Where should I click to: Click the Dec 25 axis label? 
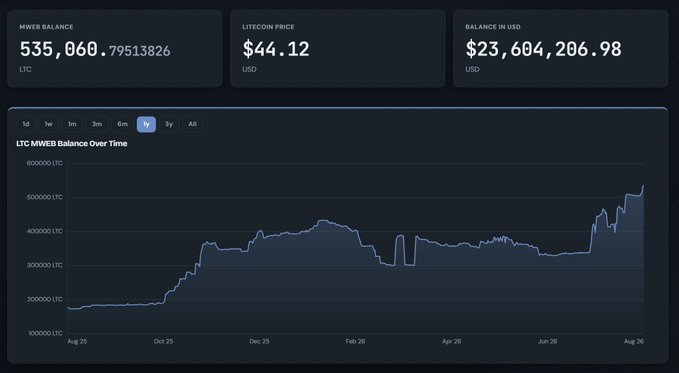tap(259, 341)
